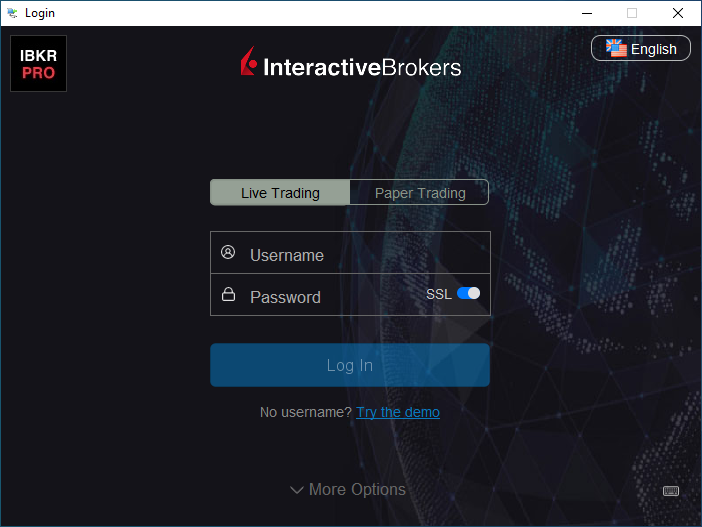The image size is (702, 527).
Task: Click the disabled maximize window button
Action: tap(632, 13)
